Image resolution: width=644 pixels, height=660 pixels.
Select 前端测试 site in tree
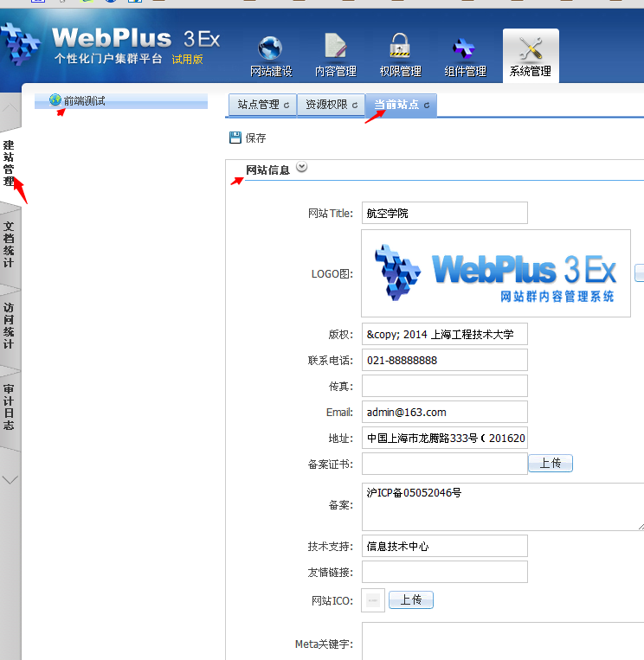(84, 101)
